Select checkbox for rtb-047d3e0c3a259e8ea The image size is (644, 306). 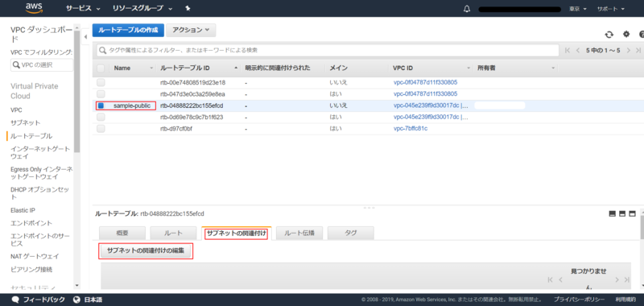[101, 94]
